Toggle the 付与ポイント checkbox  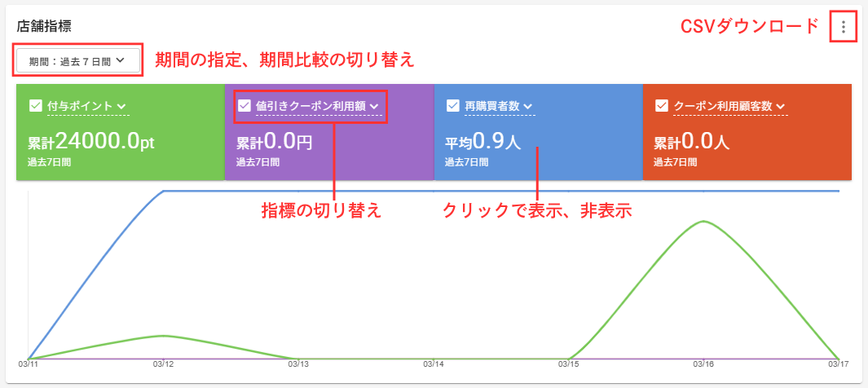point(35,106)
